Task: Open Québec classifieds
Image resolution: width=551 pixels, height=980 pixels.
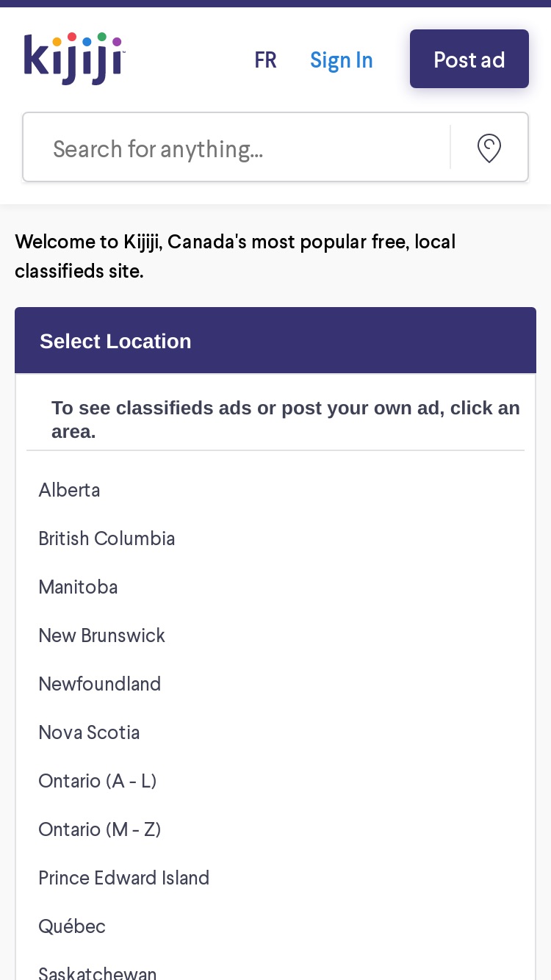Action: pyautogui.click(x=72, y=926)
